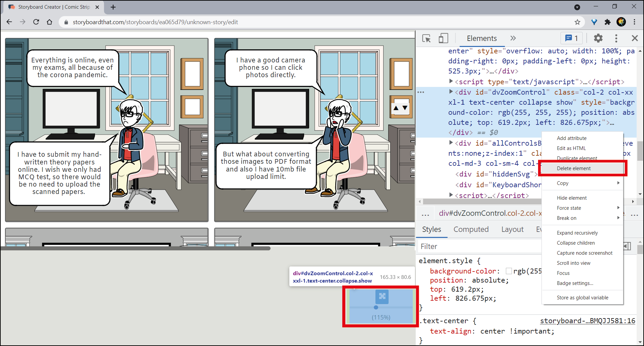644x346 pixels.
Task: Switch to the Elements panel tab
Action: click(x=482, y=38)
